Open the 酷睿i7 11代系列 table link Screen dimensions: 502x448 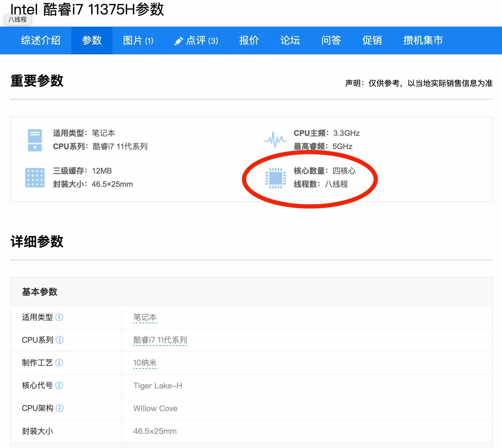[x=160, y=340]
